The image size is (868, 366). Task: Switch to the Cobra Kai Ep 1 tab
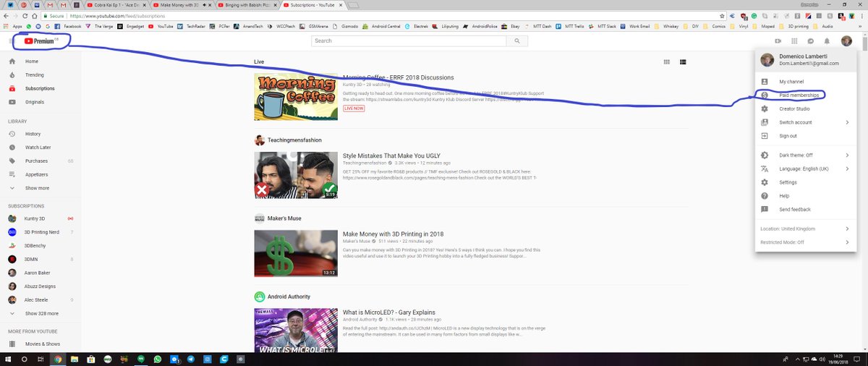tap(117, 5)
